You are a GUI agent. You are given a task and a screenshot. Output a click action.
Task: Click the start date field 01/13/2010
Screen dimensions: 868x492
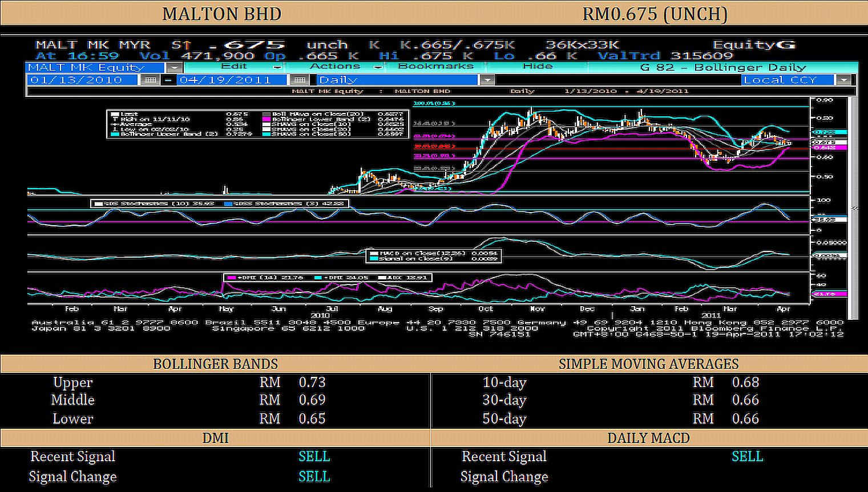point(82,80)
